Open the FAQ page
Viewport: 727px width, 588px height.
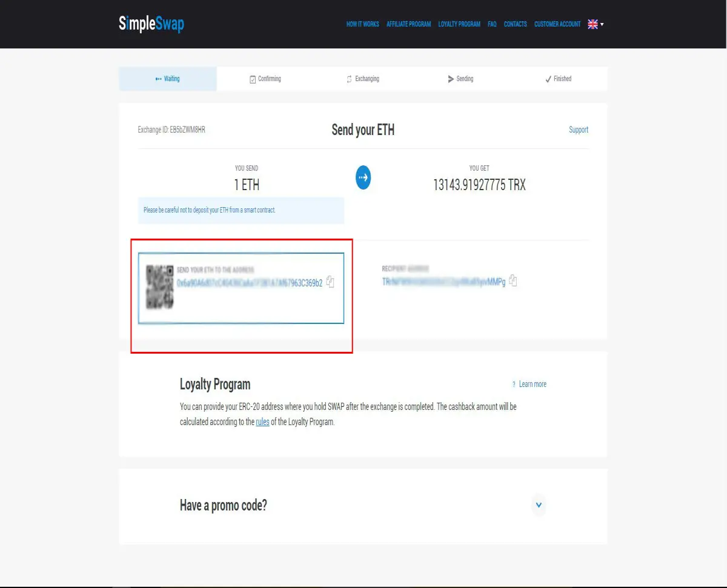pyautogui.click(x=492, y=24)
